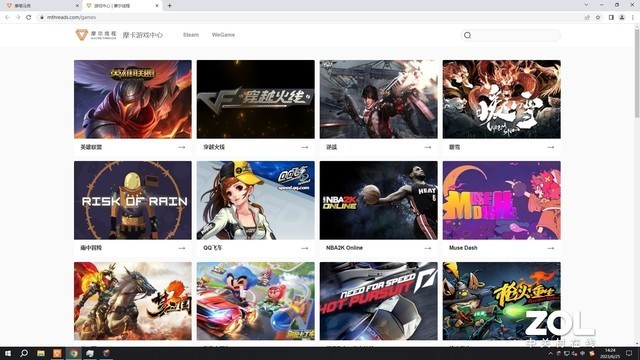This screenshot has width=640, height=360.
Task: Open Windows taskbar search
Action: pyautogui.click(x=24, y=353)
